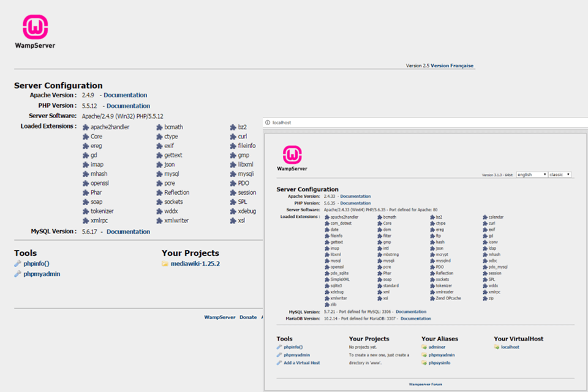
Task: Click folder icon beside mediawiki-1.25.2 project
Action: (x=165, y=264)
